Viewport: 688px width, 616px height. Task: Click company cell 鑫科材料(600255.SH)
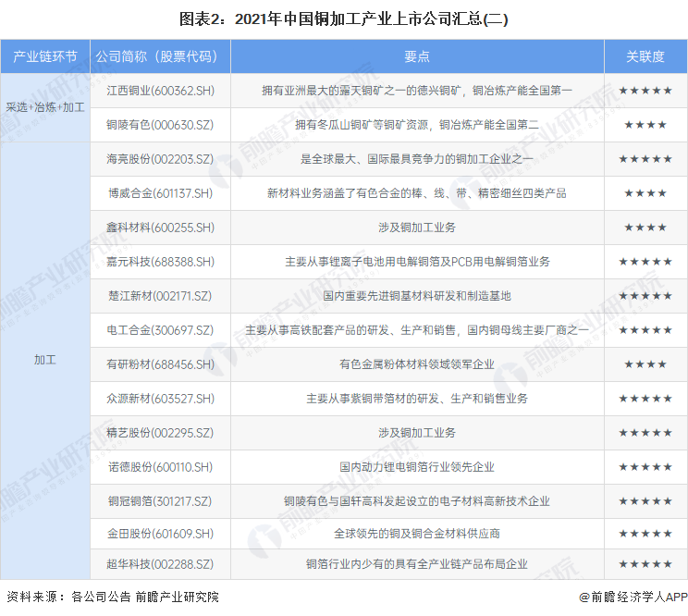(x=160, y=228)
